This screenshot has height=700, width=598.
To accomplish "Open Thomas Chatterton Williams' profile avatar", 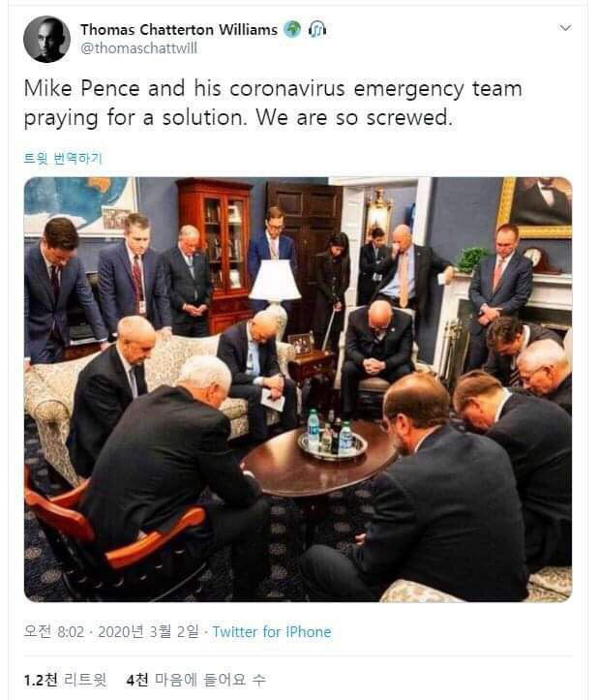I will (46, 39).
